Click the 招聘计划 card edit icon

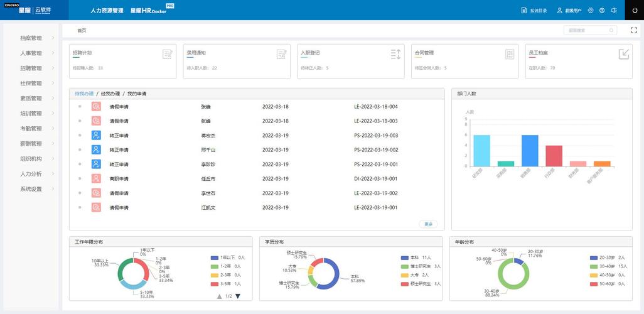[167, 54]
